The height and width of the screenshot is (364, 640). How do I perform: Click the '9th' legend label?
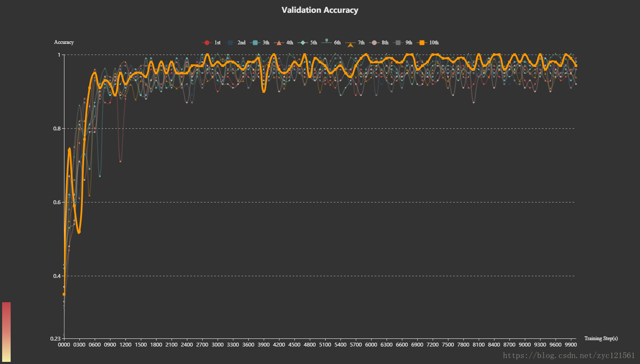tap(409, 43)
